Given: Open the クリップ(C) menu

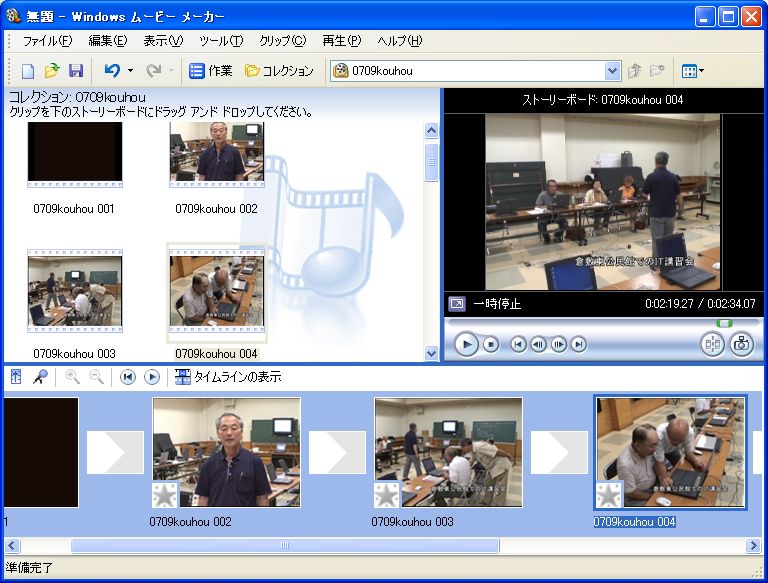Looking at the screenshot, I should click(x=282, y=41).
